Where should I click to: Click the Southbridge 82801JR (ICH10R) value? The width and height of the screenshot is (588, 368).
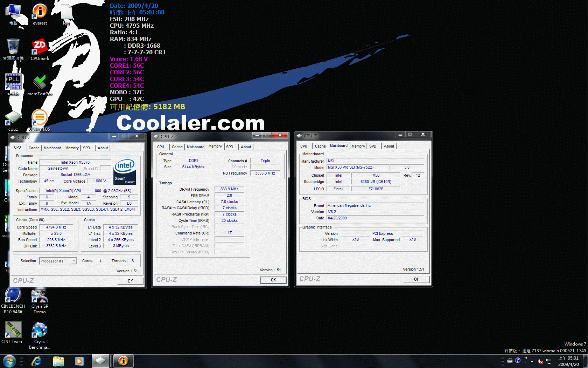(376, 182)
